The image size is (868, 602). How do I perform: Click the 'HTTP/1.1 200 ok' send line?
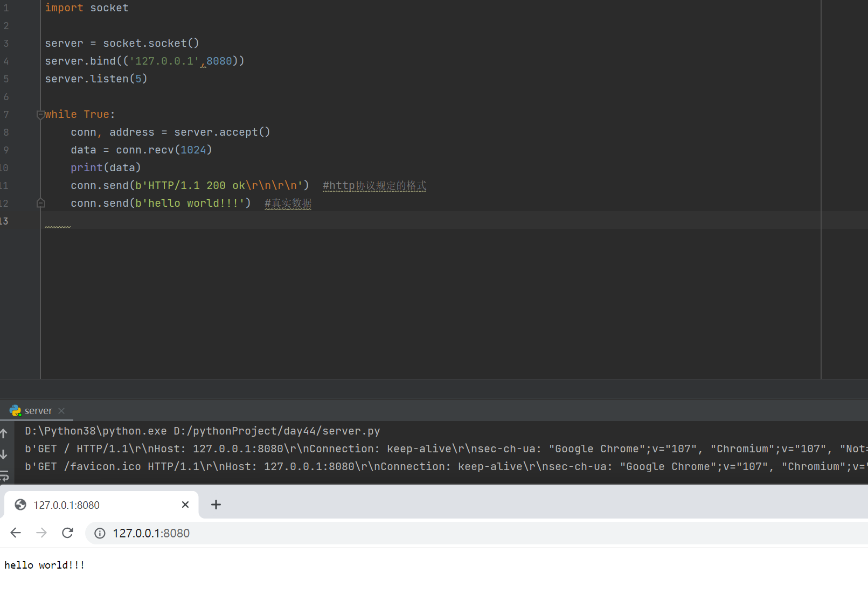pos(190,185)
